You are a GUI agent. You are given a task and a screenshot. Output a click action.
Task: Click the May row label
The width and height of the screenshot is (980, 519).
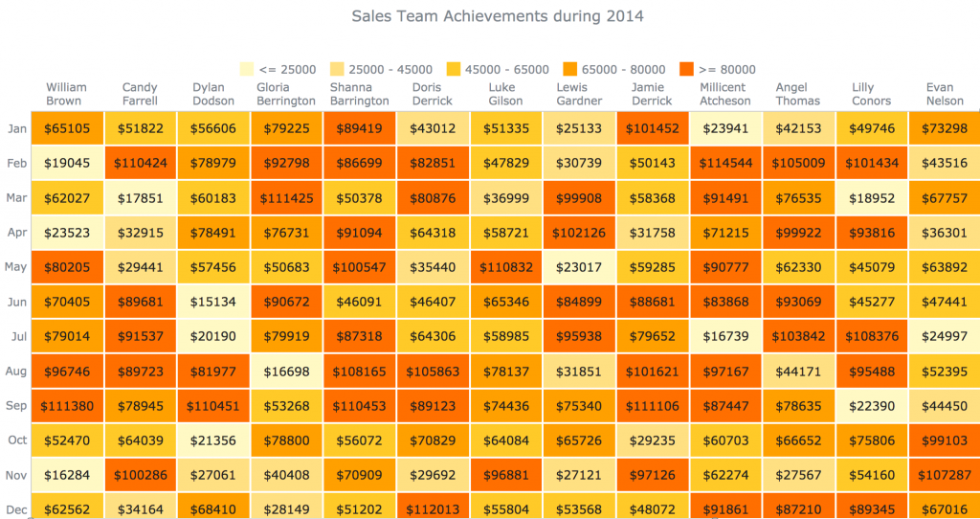(15, 267)
